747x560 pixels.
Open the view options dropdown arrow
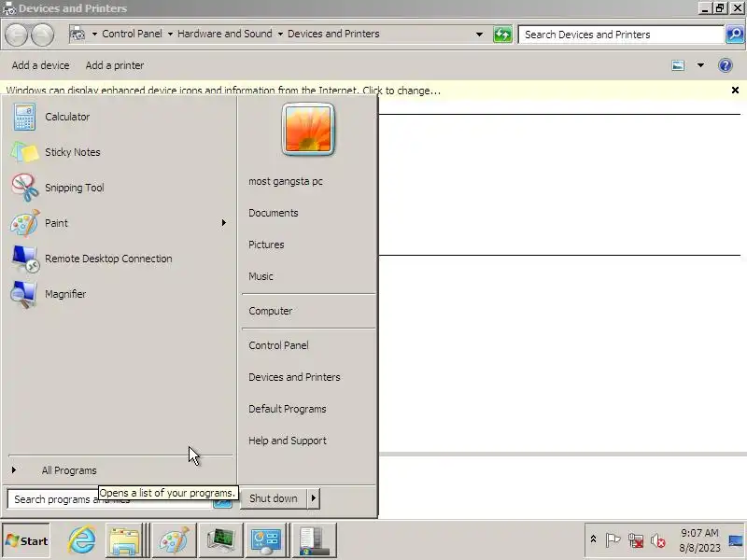pos(700,65)
